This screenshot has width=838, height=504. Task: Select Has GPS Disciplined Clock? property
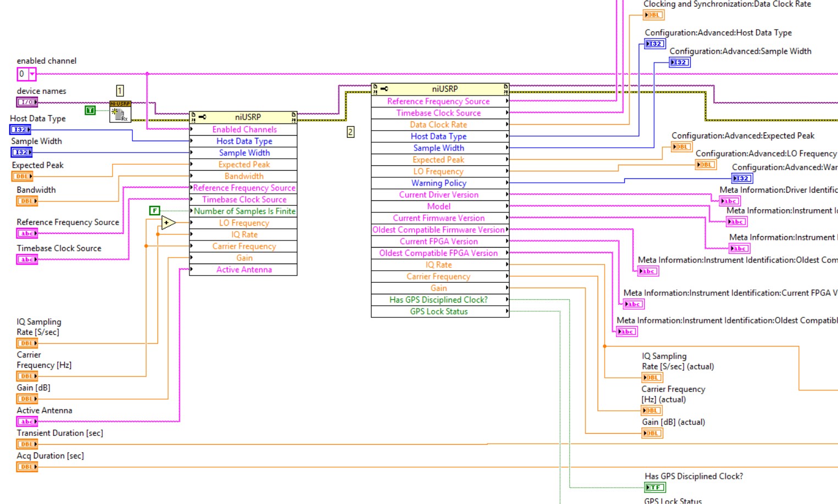pos(440,300)
